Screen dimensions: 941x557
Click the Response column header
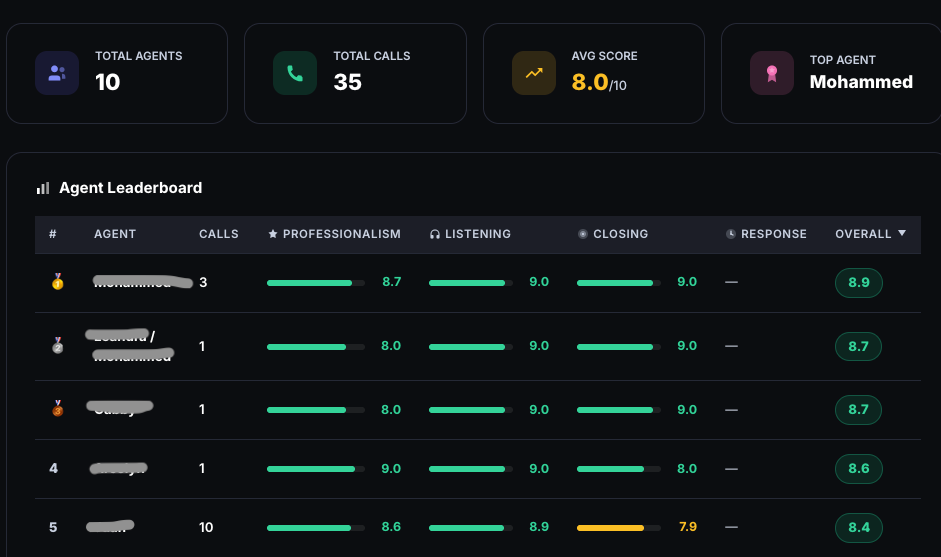tap(773, 234)
